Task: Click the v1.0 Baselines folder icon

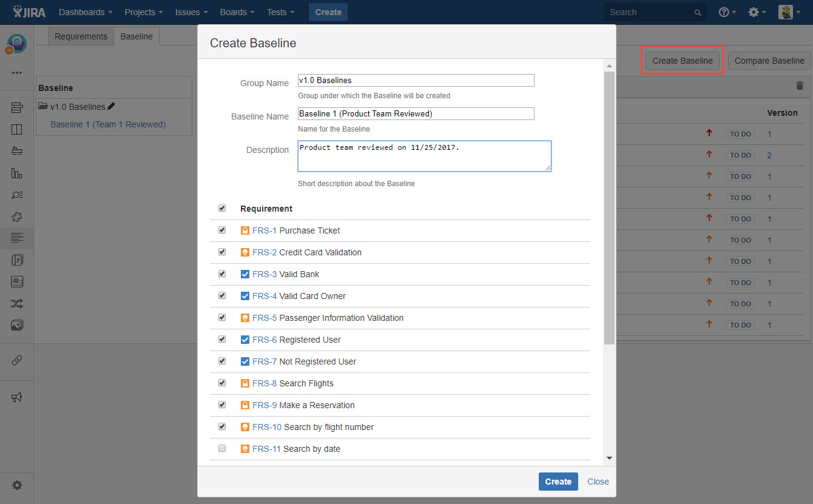Action: pyautogui.click(x=43, y=106)
